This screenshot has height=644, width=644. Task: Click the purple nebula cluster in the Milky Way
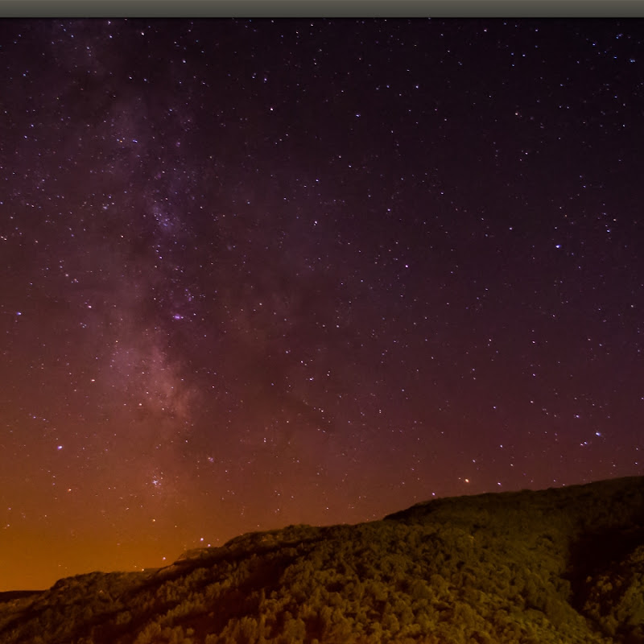pyautogui.click(x=177, y=316)
